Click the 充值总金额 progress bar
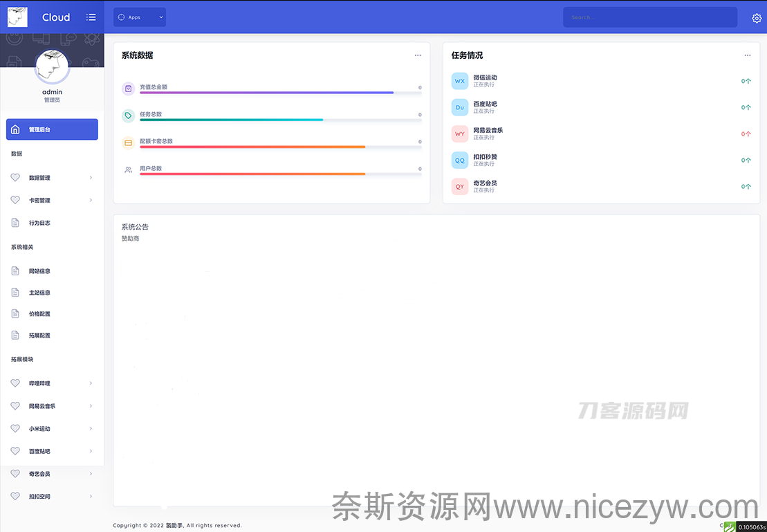 coord(281,93)
